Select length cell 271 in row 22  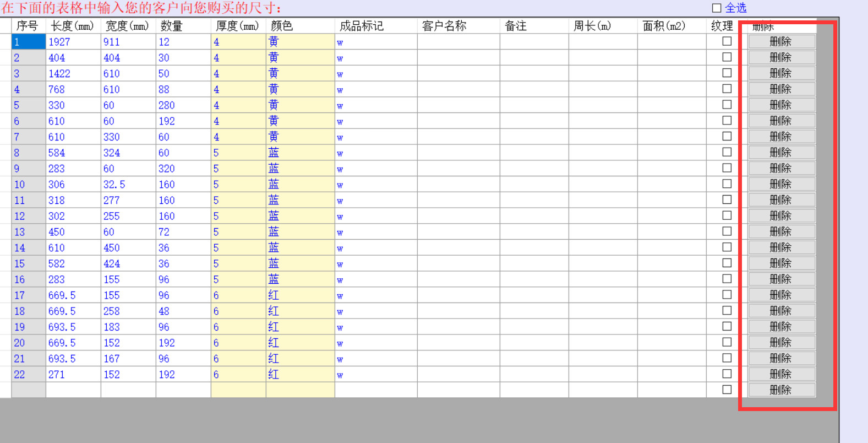[x=73, y=375]
